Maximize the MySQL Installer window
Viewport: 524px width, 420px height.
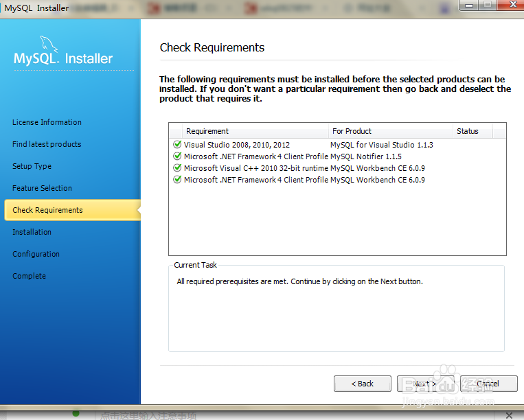(488, 5)
